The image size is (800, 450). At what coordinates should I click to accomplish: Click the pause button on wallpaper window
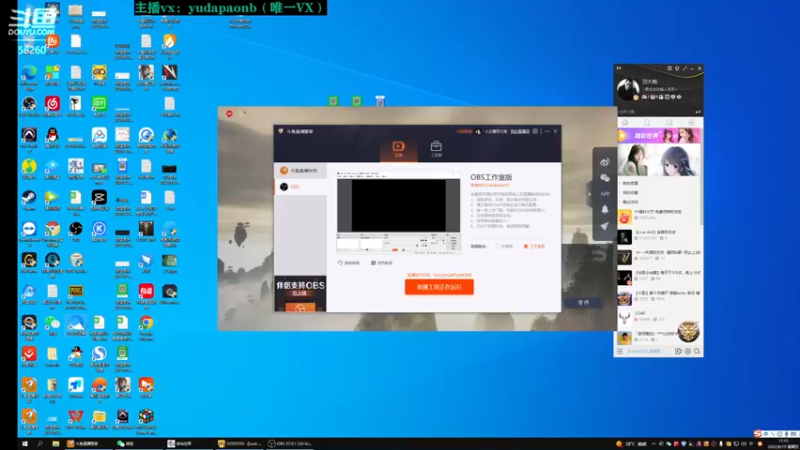click(x=583, y=303)
